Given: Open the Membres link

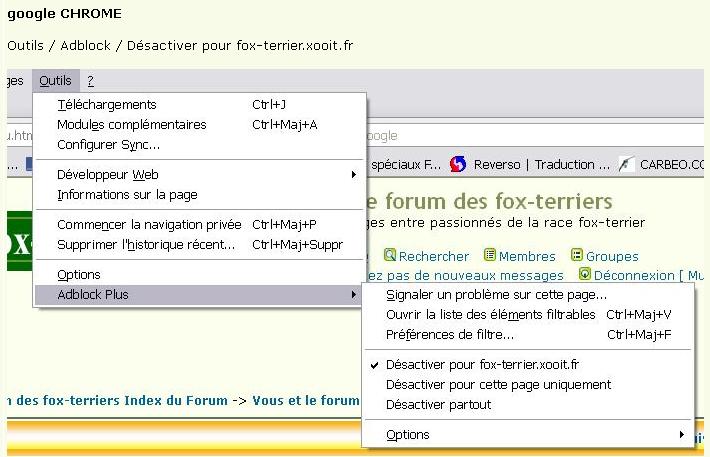Looking at the screenshot, I should tap(527, 256).
